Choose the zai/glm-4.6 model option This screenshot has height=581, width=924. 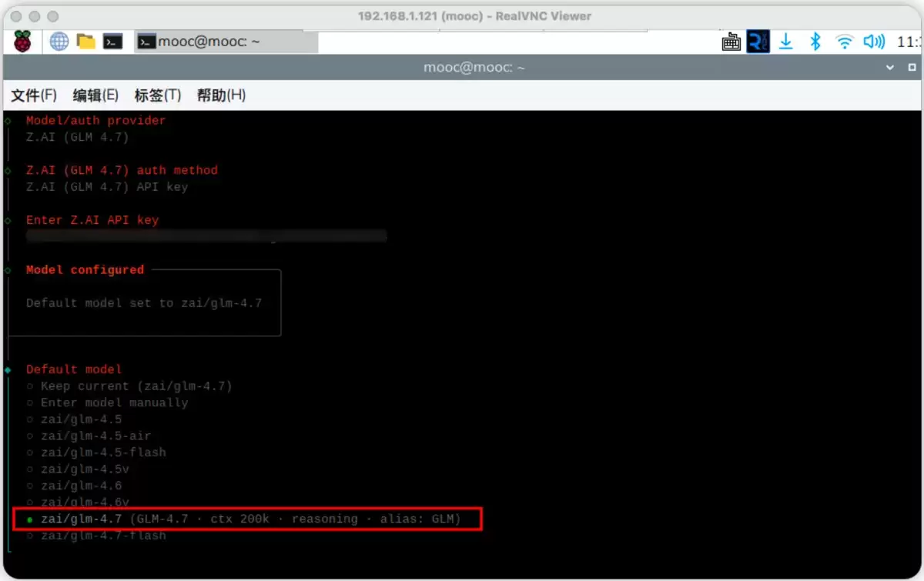pyautogui.click(x=74, y=486)
